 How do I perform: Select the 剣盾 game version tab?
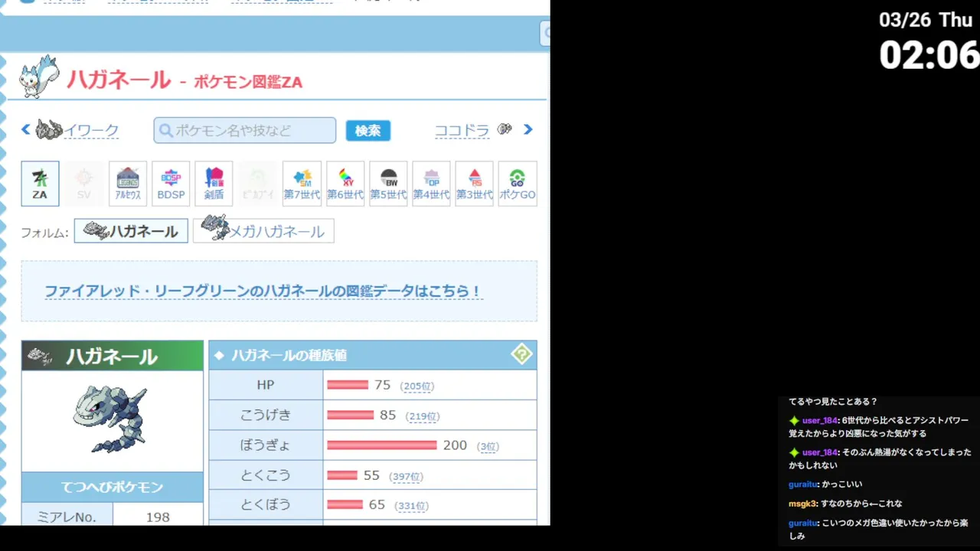click(x=214, y=184)
